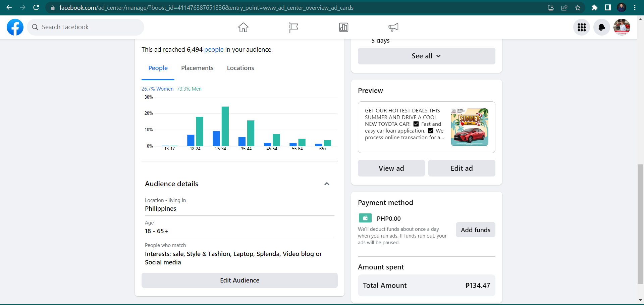Go to Facebook Home icon
The image size is (644, 305).
(x=243, y=27)
